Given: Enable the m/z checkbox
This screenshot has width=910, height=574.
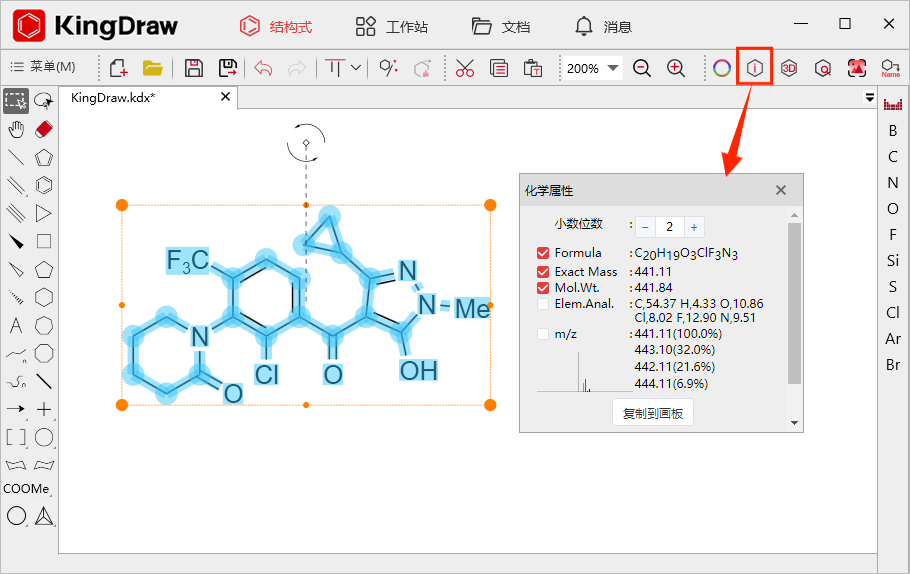Looking at the screenshot, I should coord(543,334).
